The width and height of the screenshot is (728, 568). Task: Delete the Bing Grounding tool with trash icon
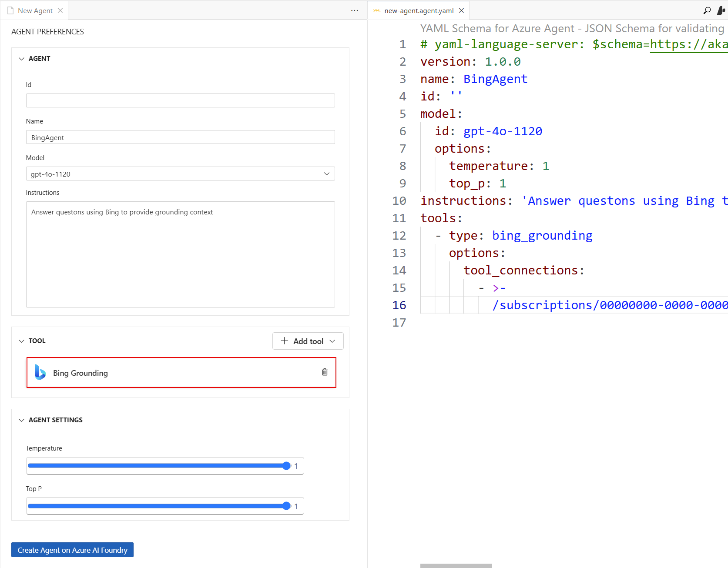point(325,372)
